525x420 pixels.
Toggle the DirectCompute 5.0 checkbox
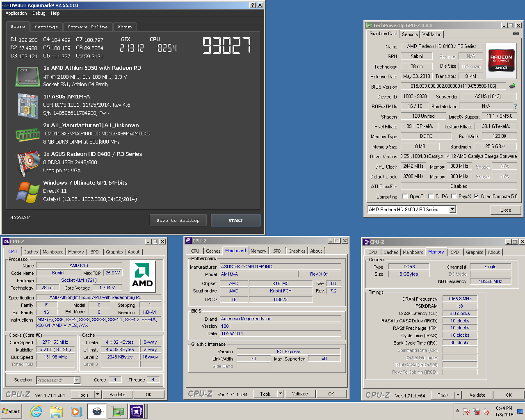point(476,196)
